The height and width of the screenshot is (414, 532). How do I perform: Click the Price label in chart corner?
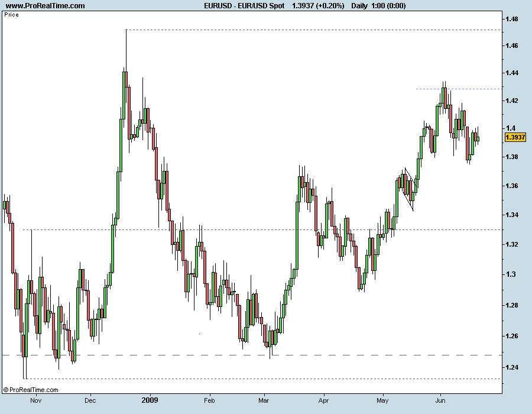coord(12,15)
